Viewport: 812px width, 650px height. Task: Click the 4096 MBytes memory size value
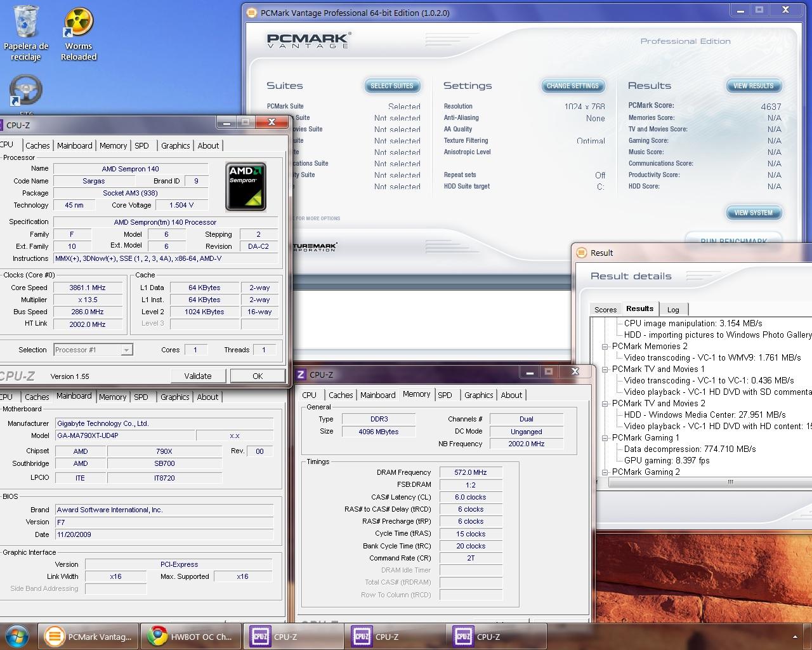pos(378,432)
